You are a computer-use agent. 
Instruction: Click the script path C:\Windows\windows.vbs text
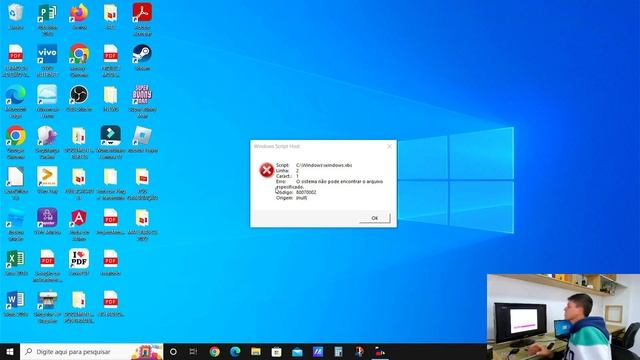click(x=324, y=165)
